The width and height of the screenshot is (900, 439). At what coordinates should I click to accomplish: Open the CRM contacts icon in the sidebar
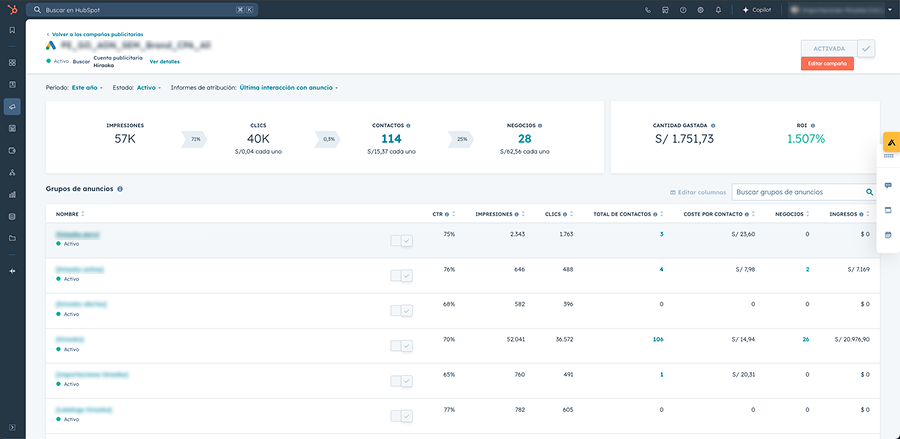pos(12,84)
